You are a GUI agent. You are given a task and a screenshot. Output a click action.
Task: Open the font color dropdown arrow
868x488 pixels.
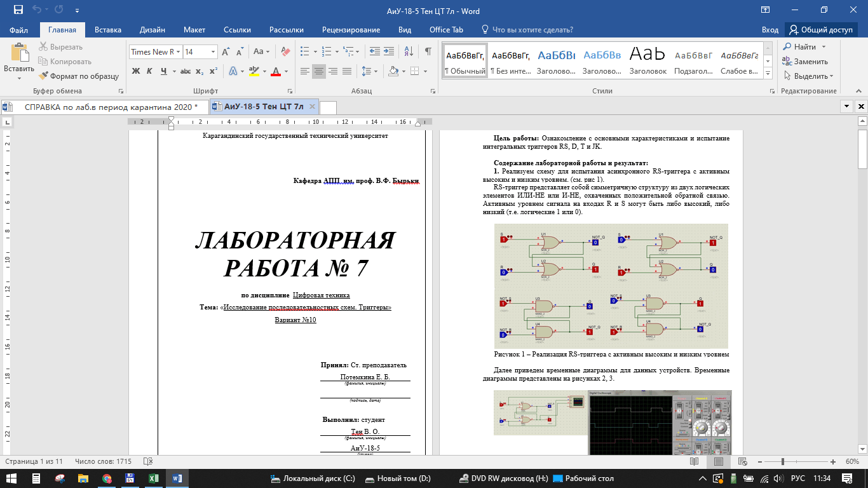286,71
